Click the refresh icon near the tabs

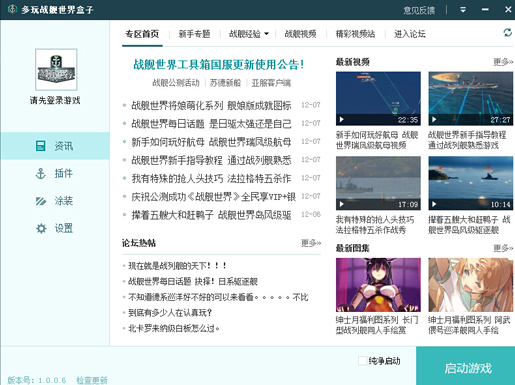coord(507,33)
